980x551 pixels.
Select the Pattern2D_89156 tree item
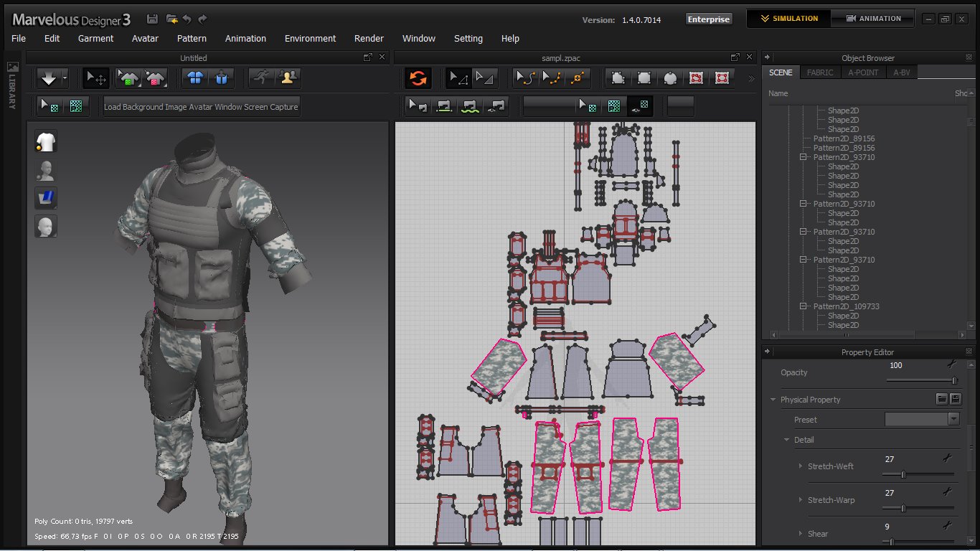tap(844, 138)
